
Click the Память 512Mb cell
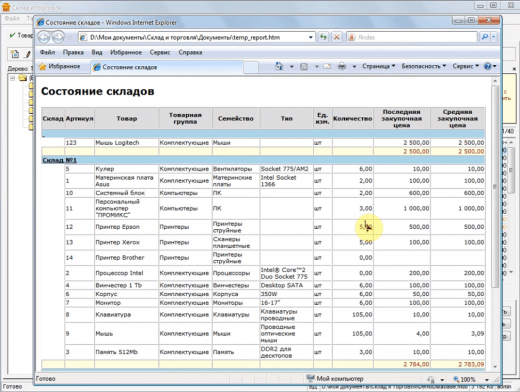point(127,352)
